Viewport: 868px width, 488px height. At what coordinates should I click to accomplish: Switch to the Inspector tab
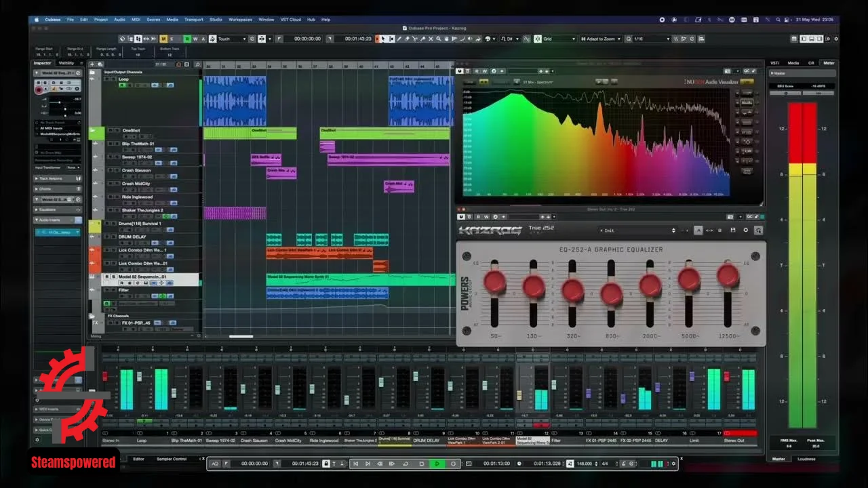43,63
